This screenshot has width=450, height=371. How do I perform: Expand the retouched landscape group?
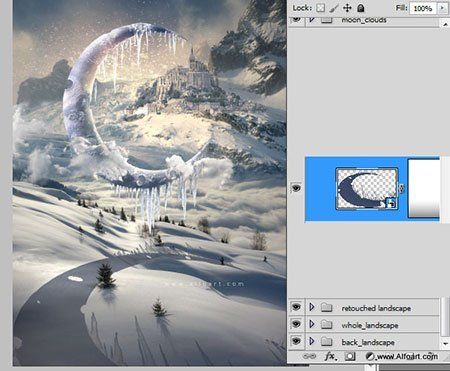(x=312, y=307)
